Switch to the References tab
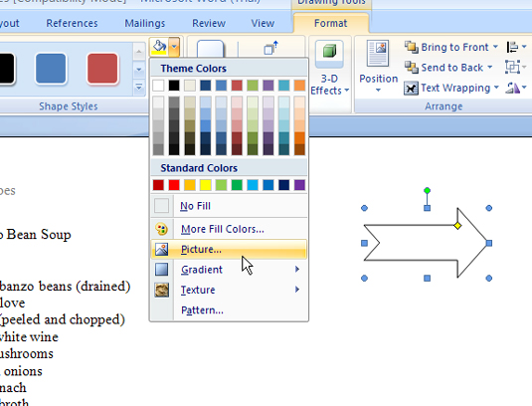Screen dimensions: 532x406 tap(72, 23)
